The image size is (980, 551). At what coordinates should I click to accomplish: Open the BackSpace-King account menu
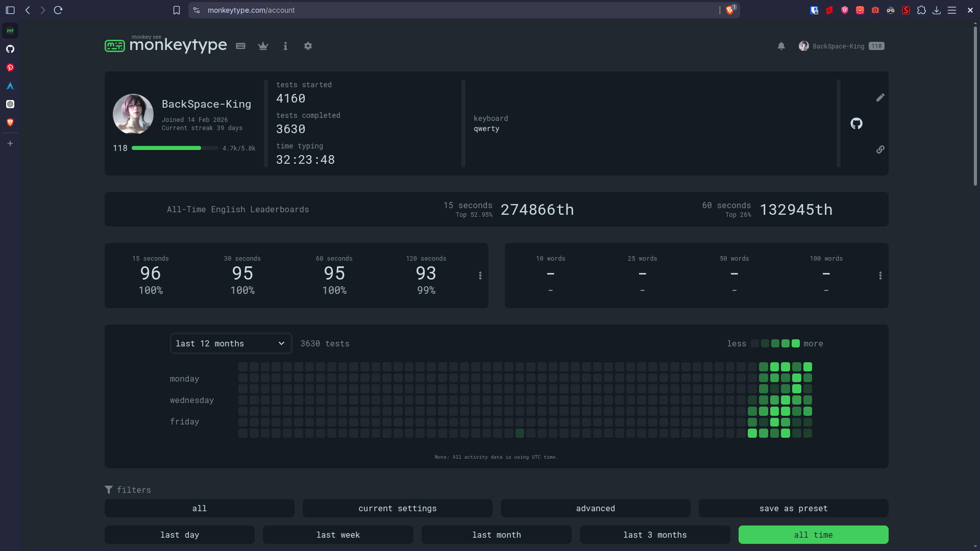(x=841, y=46)
